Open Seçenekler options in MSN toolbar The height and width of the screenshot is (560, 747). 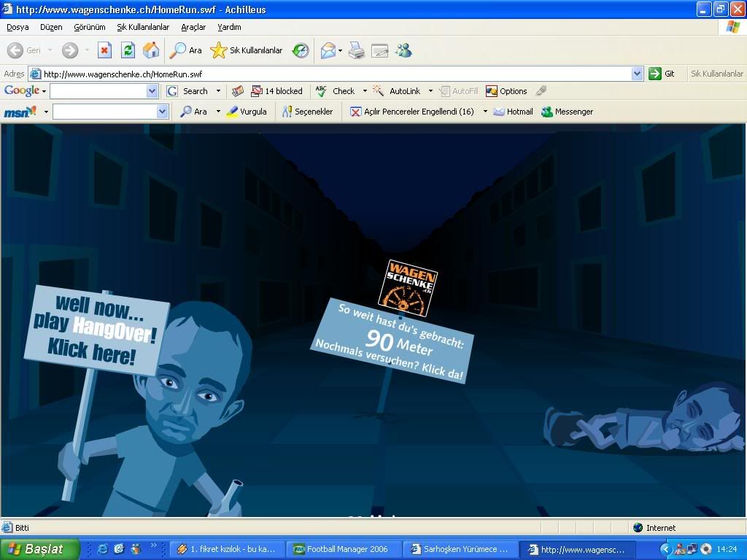307,112
